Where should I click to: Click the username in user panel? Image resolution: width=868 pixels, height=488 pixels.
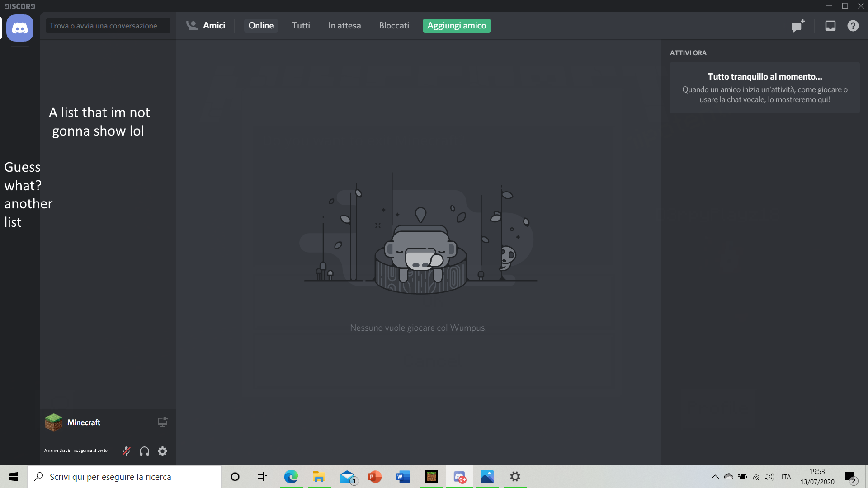pyautogui.click(x=76, y=450)
